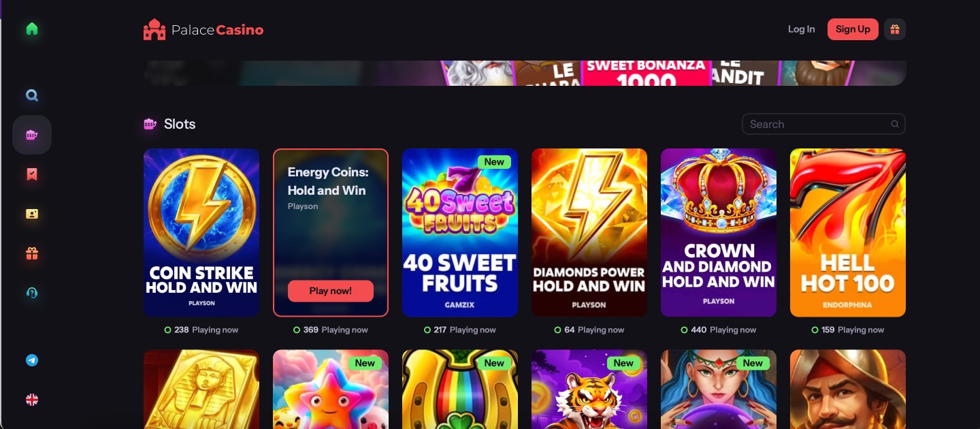Click the Log In link
This screenshot has height=429, width=980.
coord(801,29)
